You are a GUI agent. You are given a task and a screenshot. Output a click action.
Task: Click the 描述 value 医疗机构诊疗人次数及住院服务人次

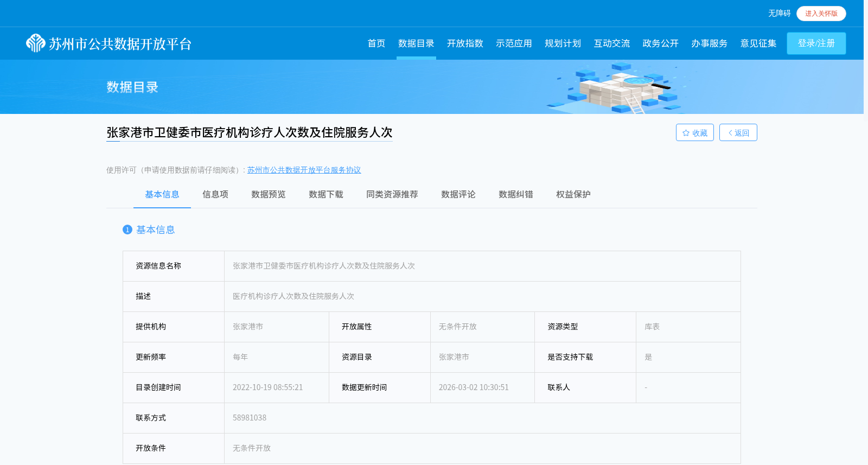(293, 296)
